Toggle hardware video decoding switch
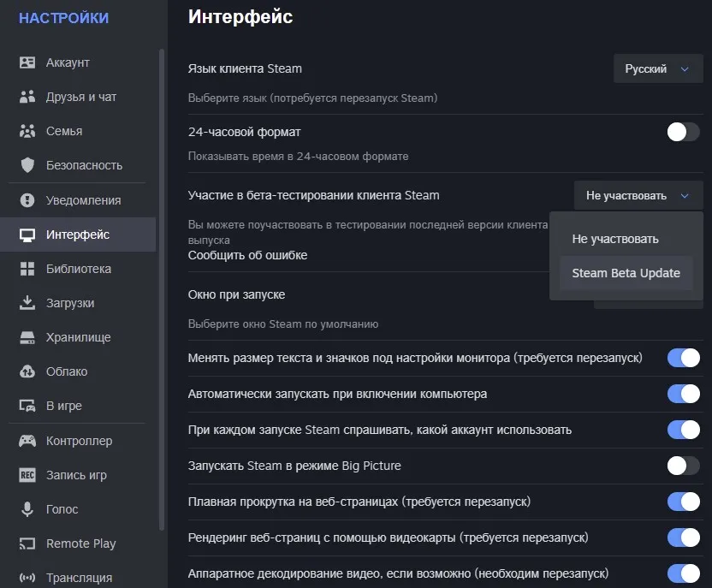Viewport: 712px width, 588px height. 684,573
